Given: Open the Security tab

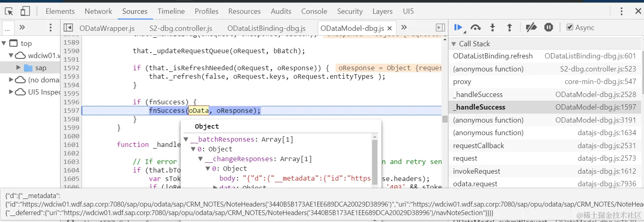Looking at the screenshot, I should pos(350,11).
